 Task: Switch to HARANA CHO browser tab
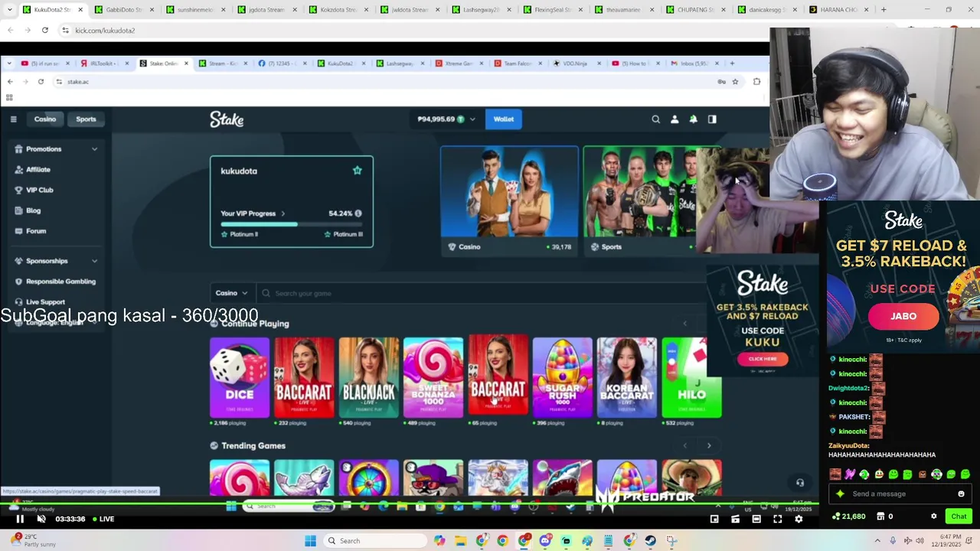click(838, 10)
